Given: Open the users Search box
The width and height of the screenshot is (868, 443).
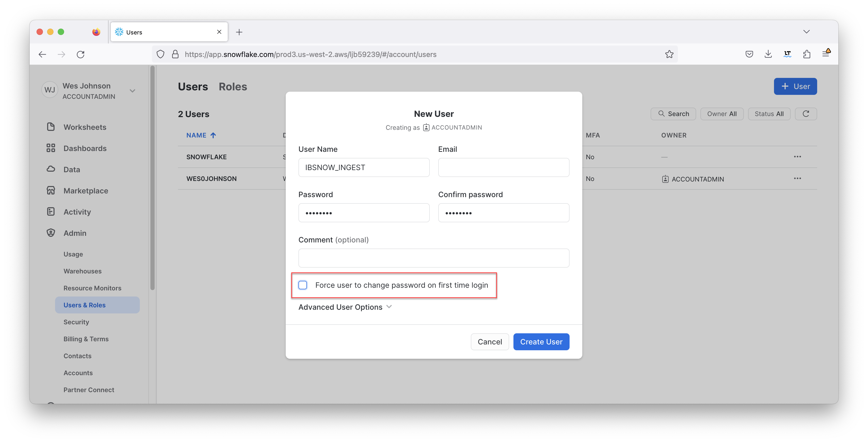Looking at the screenshot, I should point(673,114).
